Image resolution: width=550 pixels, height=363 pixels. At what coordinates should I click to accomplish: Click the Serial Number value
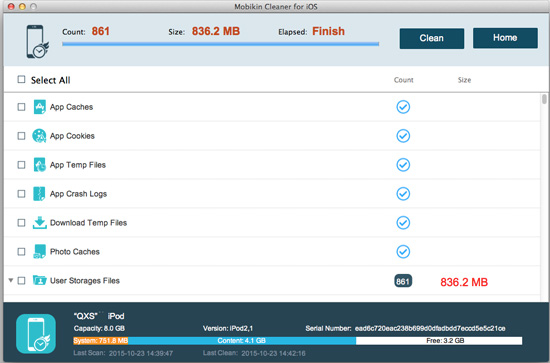(x=430, y=328)
